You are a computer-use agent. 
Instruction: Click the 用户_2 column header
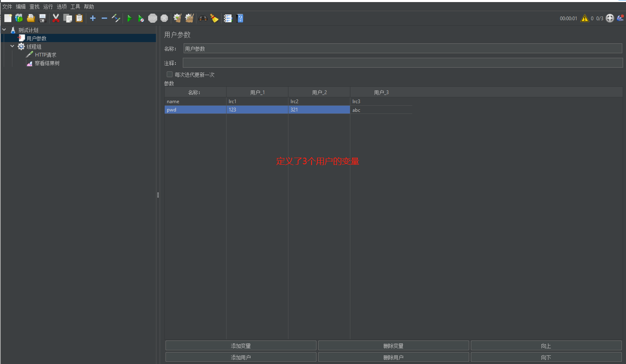click(x=319, y=92)
